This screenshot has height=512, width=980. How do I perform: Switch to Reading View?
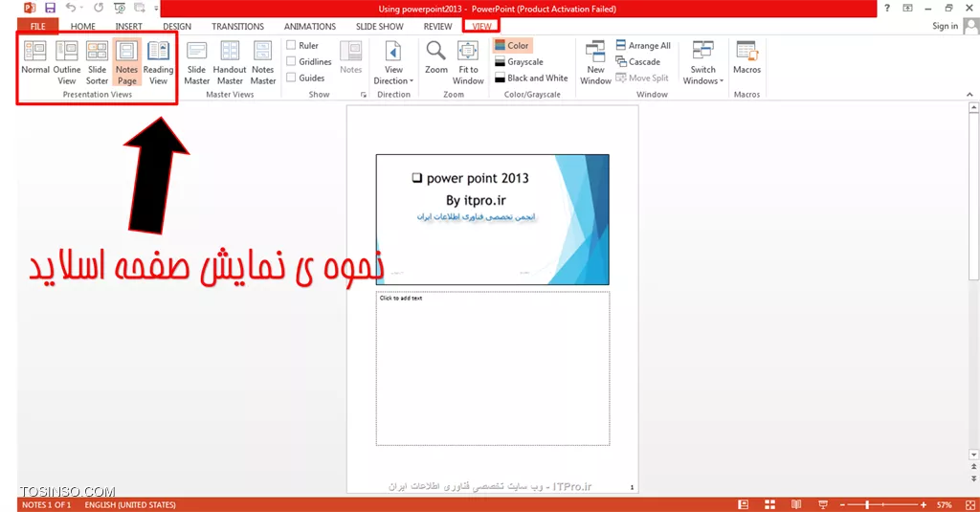click(x=158, y=62)
